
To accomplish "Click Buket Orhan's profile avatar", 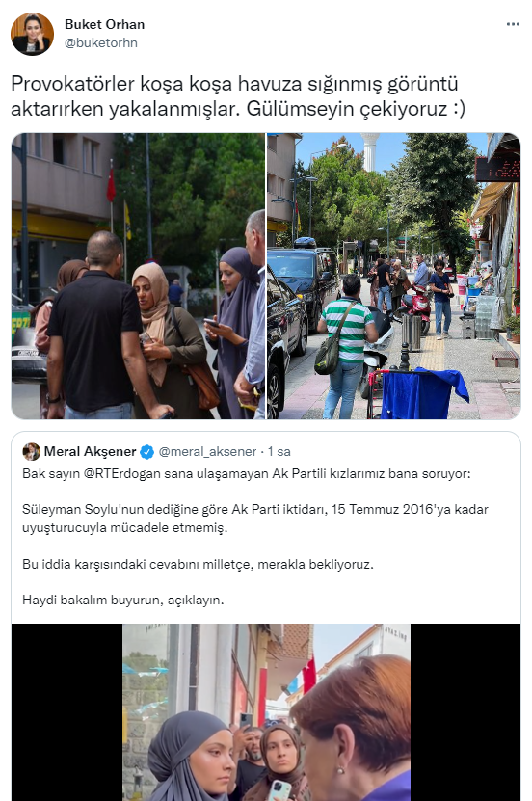I will coord(32,34).
